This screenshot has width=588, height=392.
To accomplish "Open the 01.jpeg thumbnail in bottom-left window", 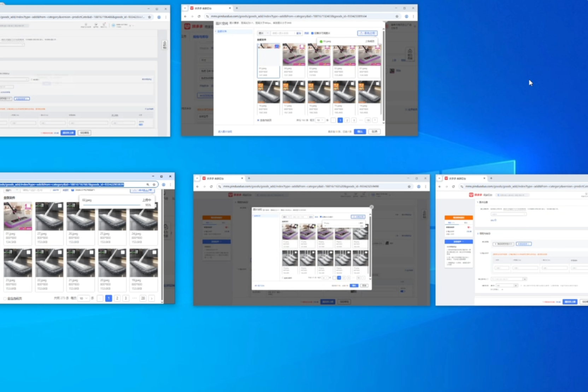I will (x=18, y=216).
